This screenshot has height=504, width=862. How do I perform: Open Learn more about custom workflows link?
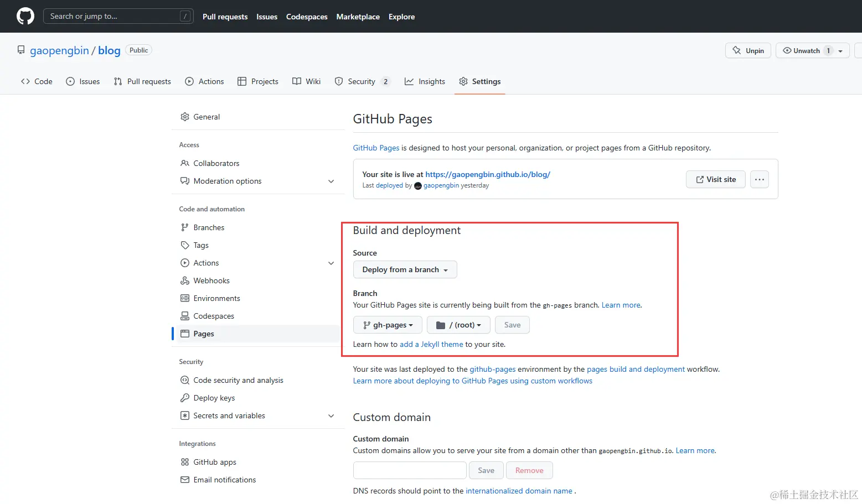click(x=473, y=381)
